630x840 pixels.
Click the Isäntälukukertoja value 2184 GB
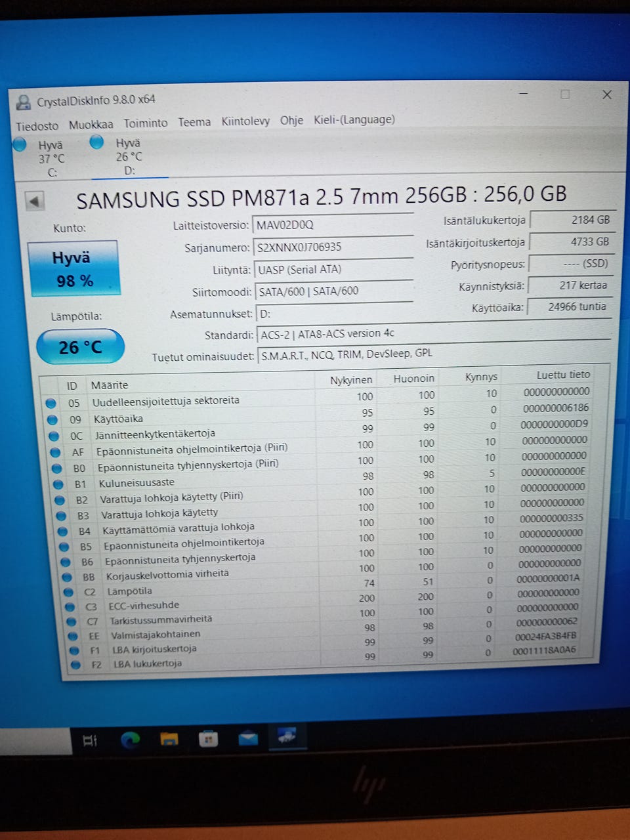(572, 220)
